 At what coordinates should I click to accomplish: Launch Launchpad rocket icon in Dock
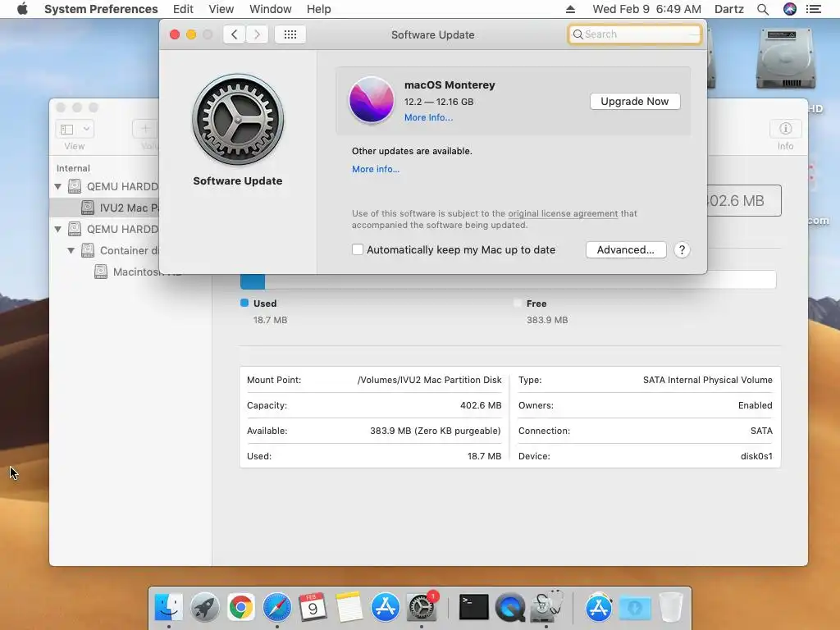(204, 607)
